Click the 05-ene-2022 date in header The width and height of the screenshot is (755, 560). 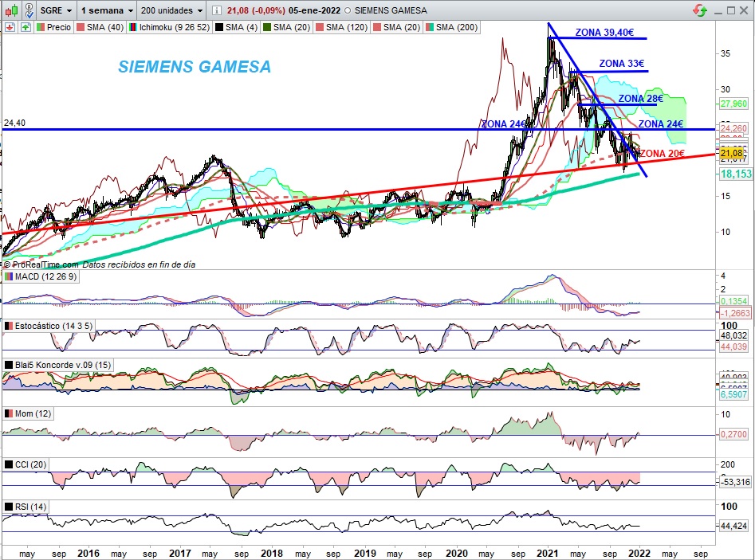pyautogui.click(x=314, y=10)
